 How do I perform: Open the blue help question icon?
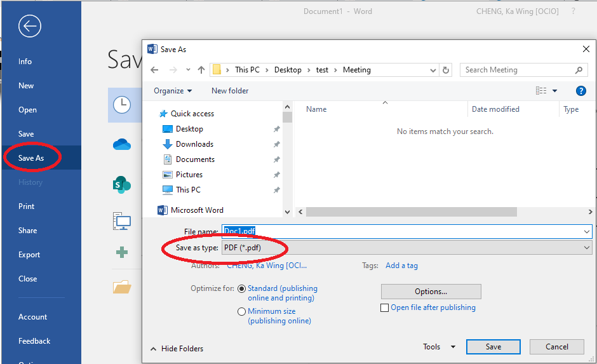(x=580, y=91)
